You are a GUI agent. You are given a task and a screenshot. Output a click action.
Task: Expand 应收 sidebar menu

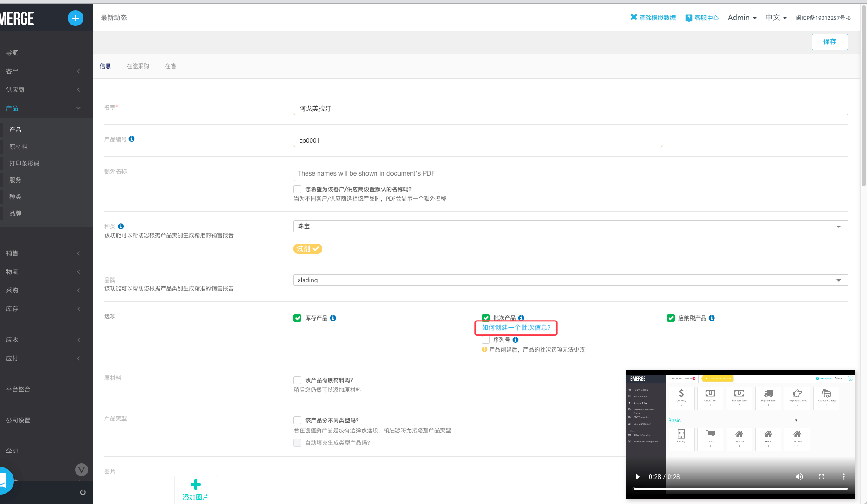click(46, 340)
